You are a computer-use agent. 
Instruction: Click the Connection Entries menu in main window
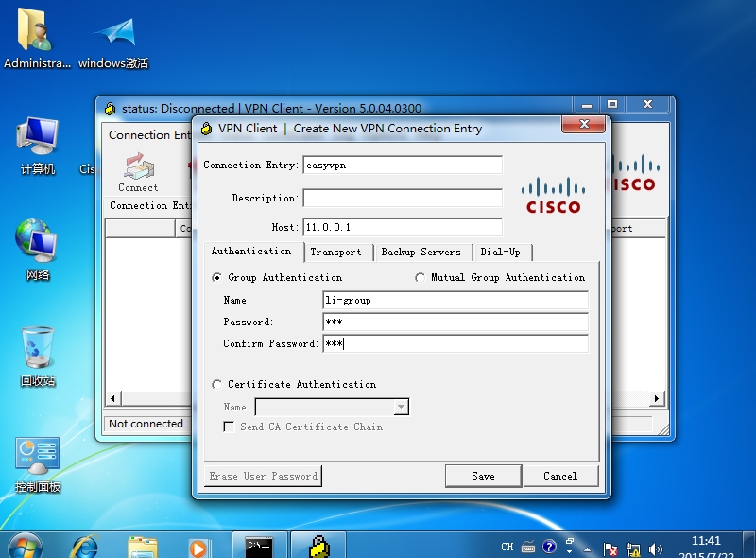pos(148,134)
